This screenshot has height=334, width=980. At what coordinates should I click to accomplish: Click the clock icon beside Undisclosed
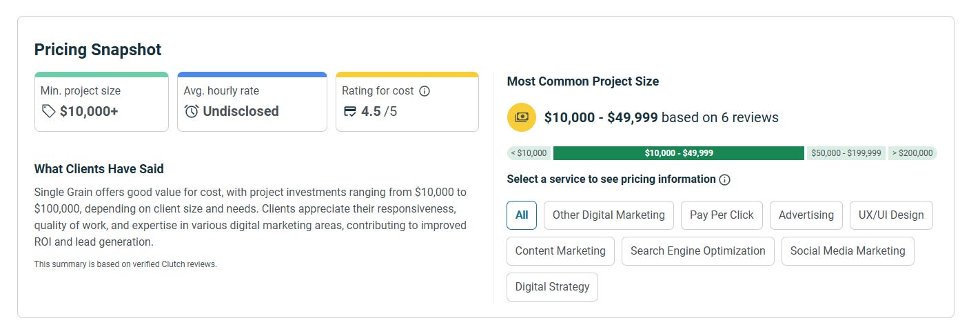click(x=192, y=111)
